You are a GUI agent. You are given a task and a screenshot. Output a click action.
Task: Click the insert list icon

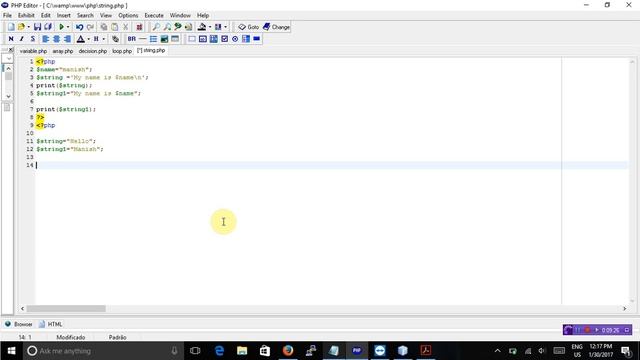coord(153,39)
